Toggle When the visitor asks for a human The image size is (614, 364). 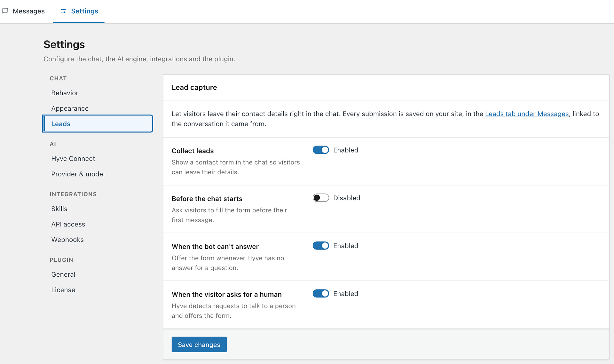click(321, 294)
